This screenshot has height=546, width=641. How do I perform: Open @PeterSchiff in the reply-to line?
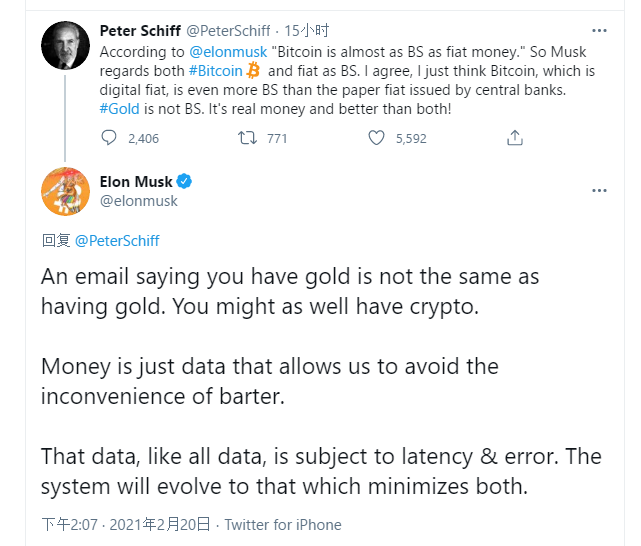click(x=117, y=241)
